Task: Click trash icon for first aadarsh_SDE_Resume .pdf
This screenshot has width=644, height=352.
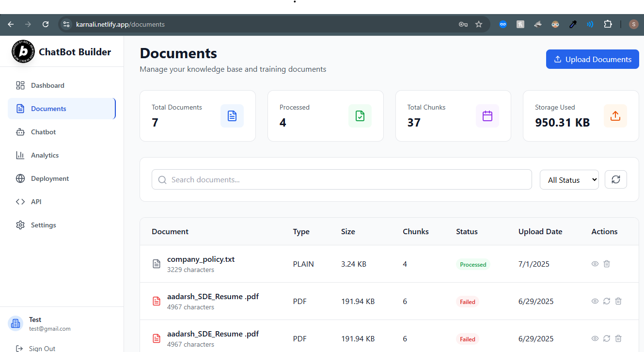Action: [x=618, y=301]
